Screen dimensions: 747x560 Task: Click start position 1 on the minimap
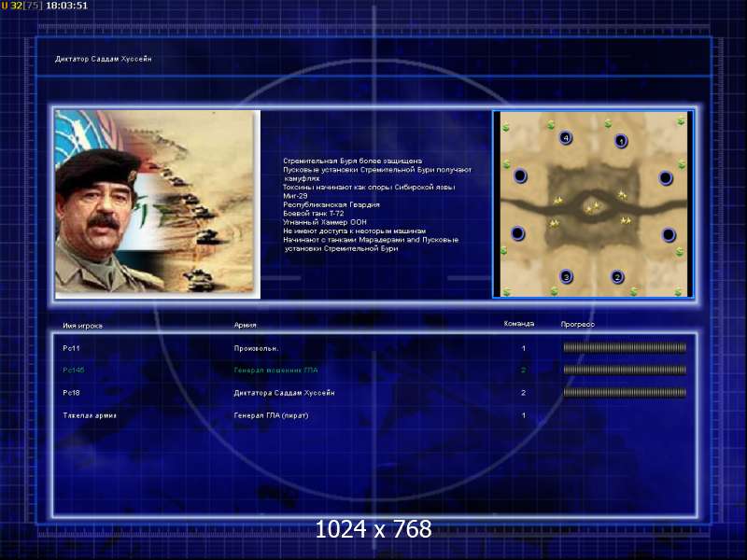621,142
